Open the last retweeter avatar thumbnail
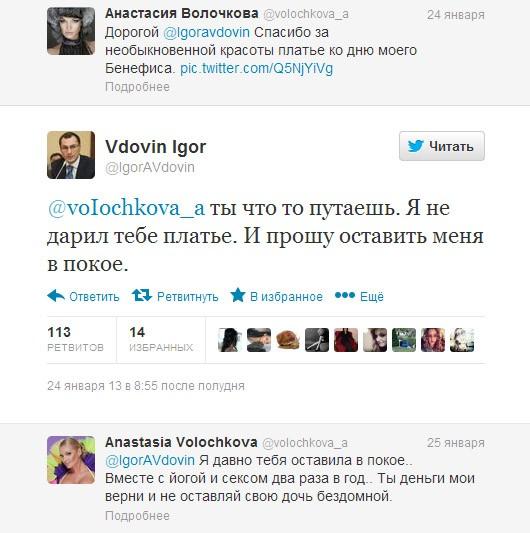530x533 pixels. click(x=462, y=340)
